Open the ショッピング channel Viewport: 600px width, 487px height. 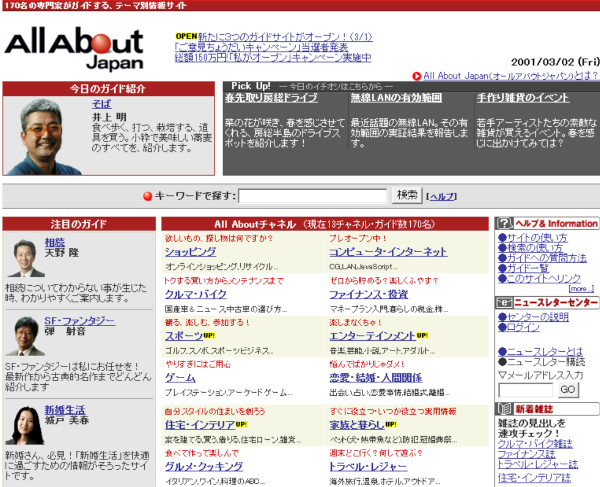coord(190,252)
